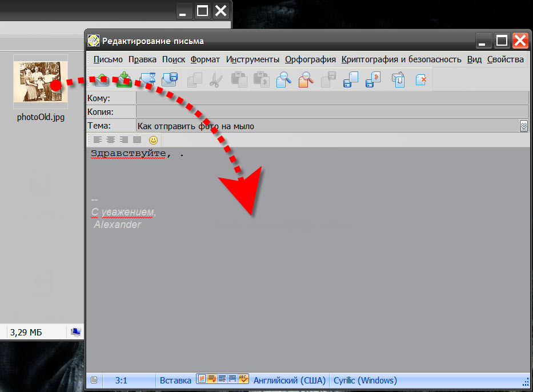
Task: Toggle the first editor mode button in status bar
Action: pyautogui.click(x=202, y=379)
